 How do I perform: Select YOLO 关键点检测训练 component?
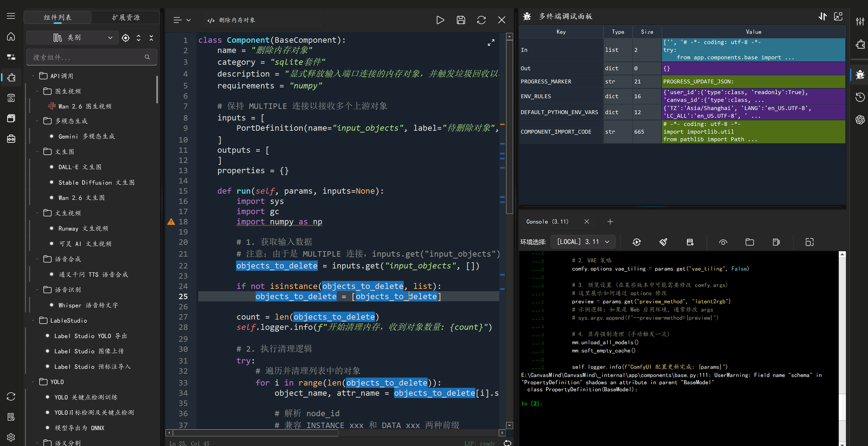tap(86, 397)
